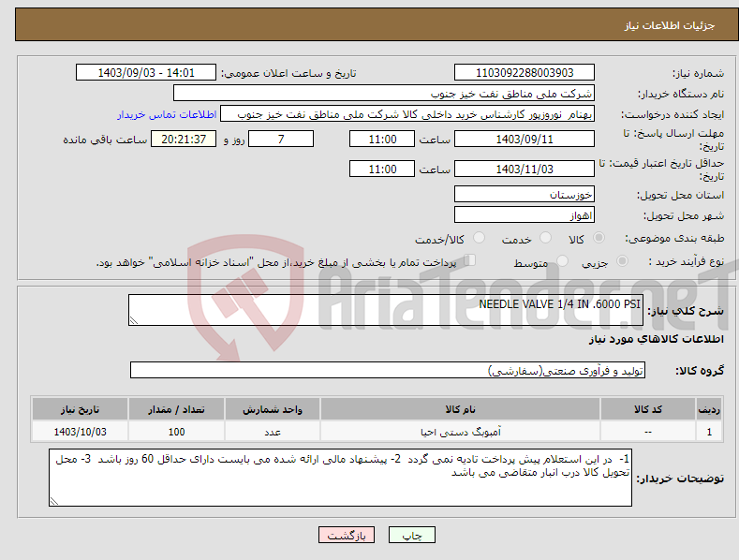Select the جزیی purchase type radio
739x560 pixels.
(x=622, y=260)
